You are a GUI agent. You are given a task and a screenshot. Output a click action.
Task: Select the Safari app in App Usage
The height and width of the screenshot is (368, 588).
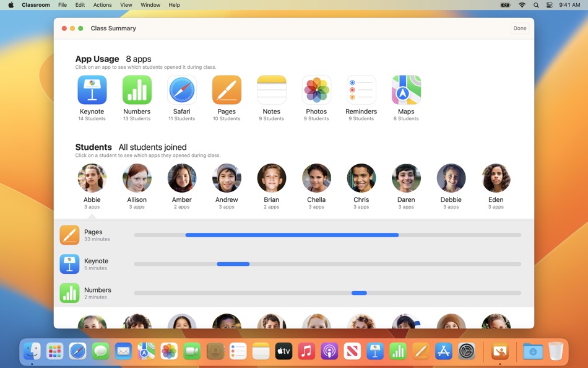[182, 90]
